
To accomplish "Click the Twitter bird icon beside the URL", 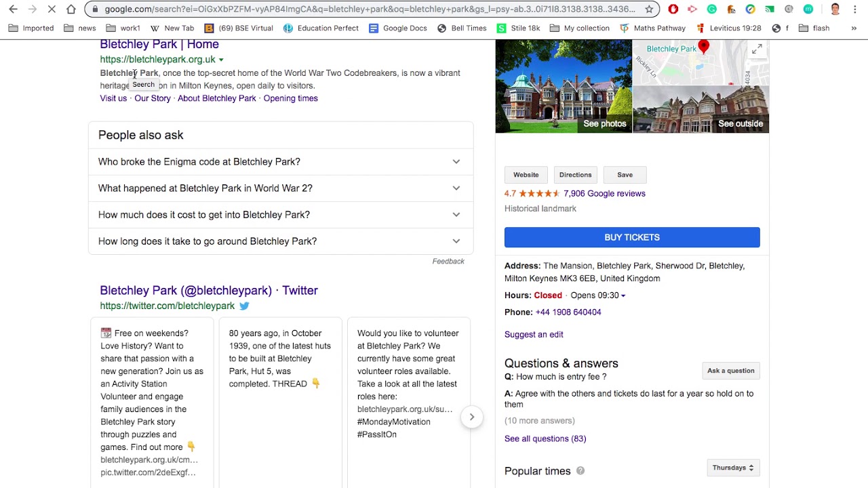I will click(x=244, y=306).
